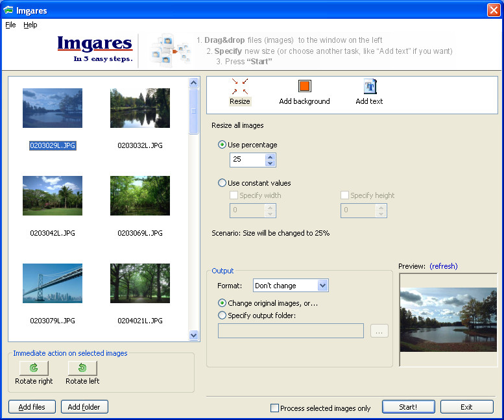504x420 pixels.
Task: Click the image list scroll down arrow
Action: [193, 335]
